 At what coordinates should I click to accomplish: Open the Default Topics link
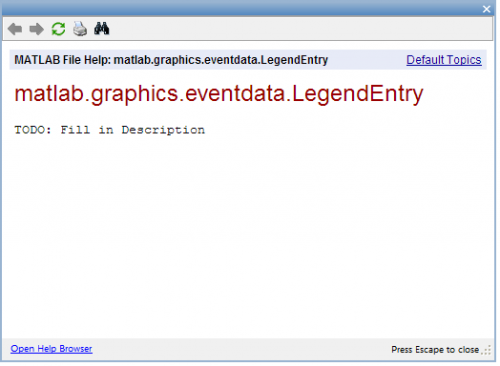[444, 60]
